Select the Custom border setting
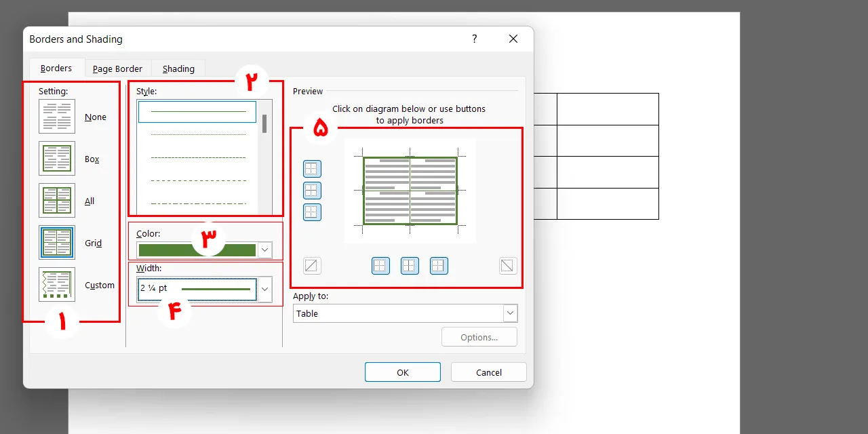The width and height of the screenshot is (868, 434). pyautogui.click(x=57, y=285)
